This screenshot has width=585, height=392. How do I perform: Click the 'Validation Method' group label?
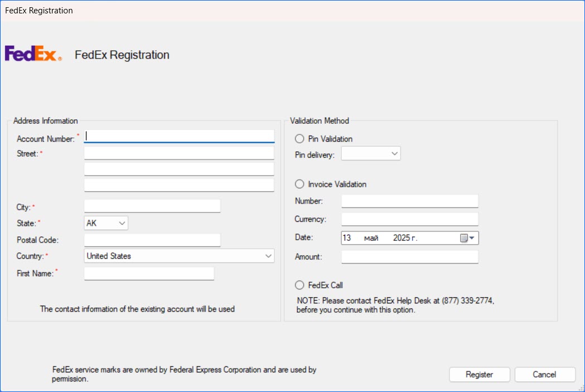(320, 121)
